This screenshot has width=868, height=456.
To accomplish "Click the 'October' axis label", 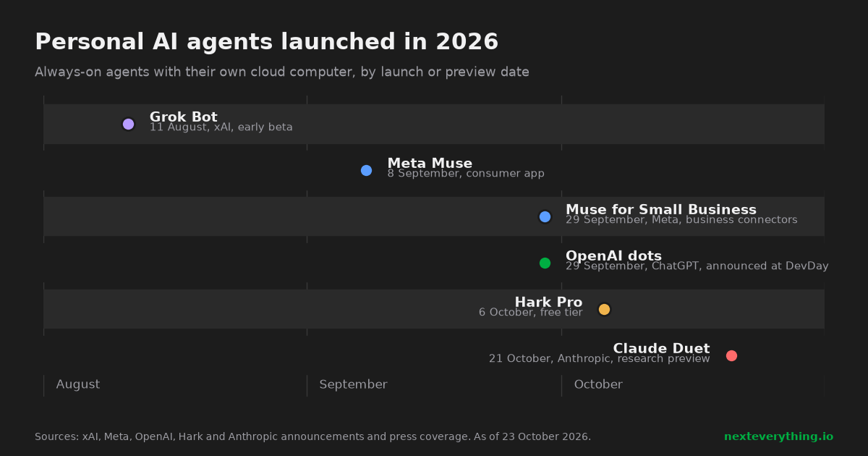I will click(598, 384).
